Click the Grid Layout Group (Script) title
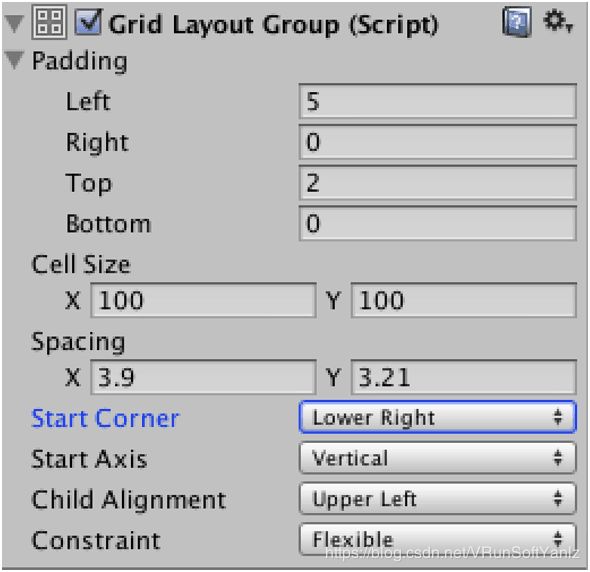The height and width of the screenshot is (572, 590). coord(274,25)
